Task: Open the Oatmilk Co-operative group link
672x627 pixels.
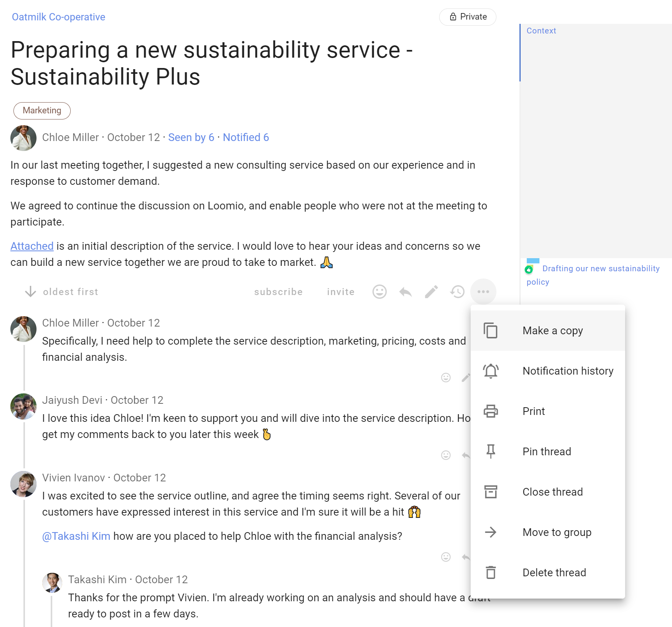Action: point(58,17)
